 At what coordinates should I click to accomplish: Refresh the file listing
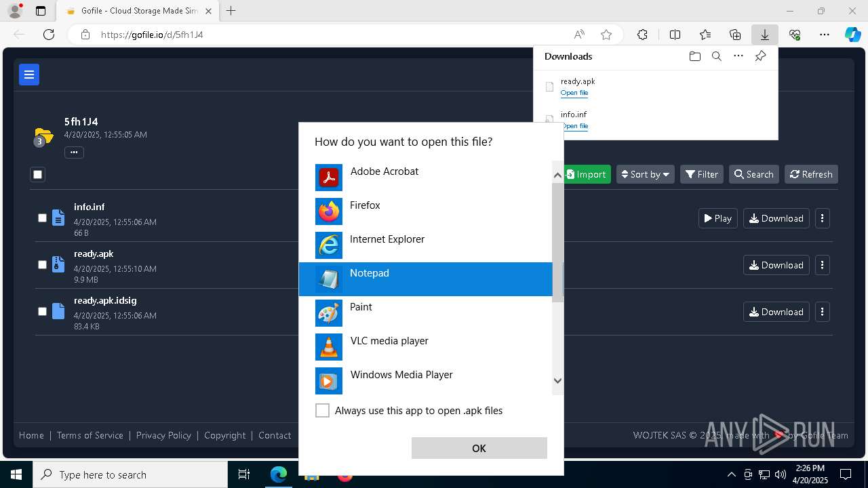pyautogui.click(x=812, y=175)
